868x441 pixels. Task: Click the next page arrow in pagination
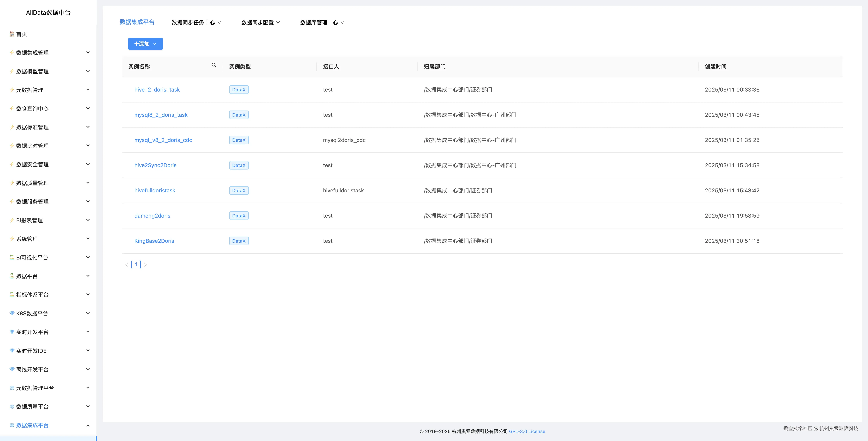[145, 265]
